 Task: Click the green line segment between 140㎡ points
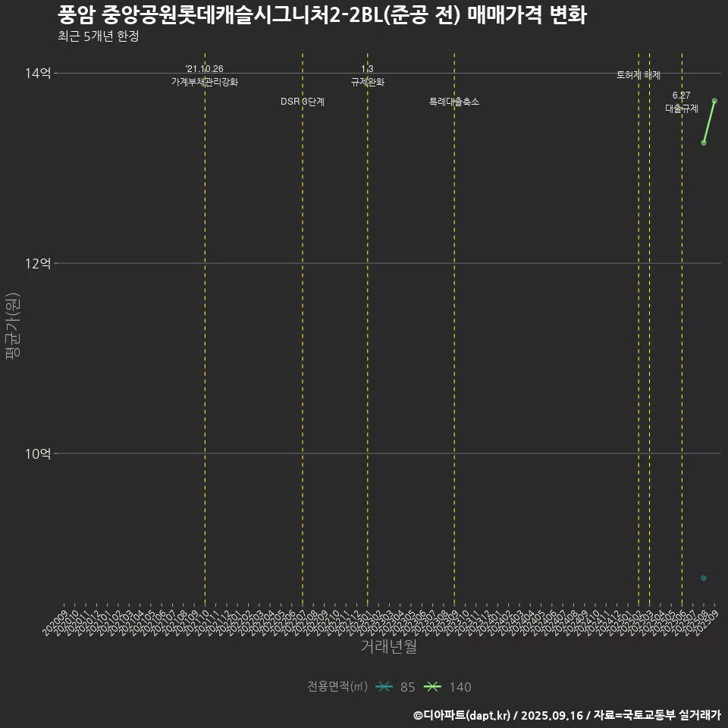click(x=709, y=121)
